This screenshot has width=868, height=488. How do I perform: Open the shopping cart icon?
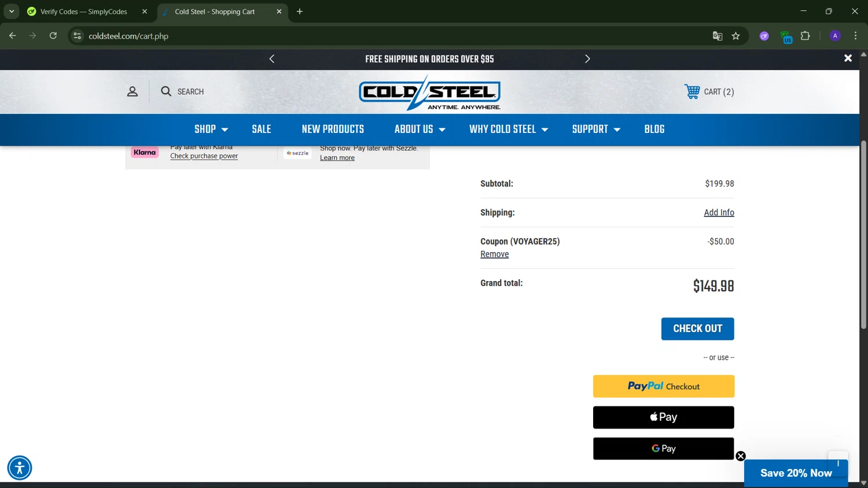coord(692,91)
